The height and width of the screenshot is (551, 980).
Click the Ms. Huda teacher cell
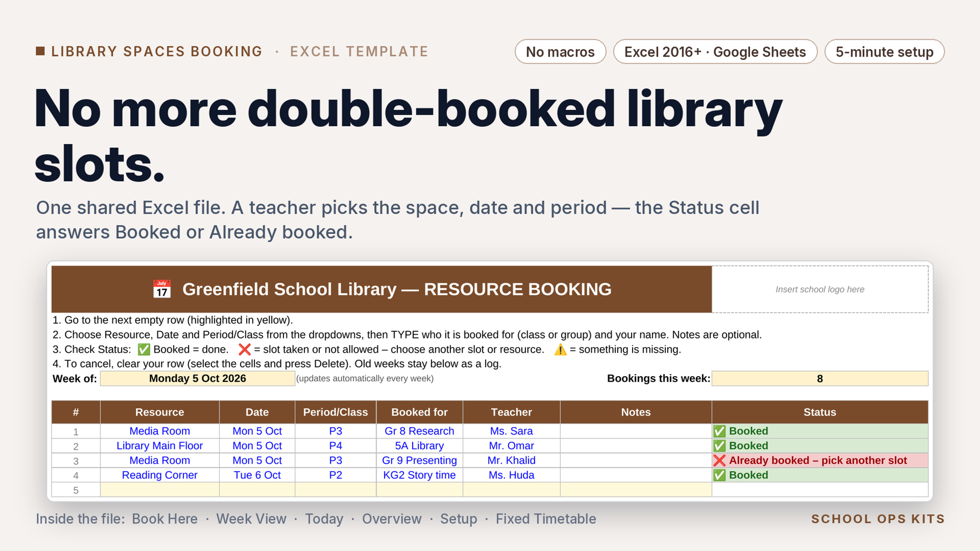coord(511,475)
